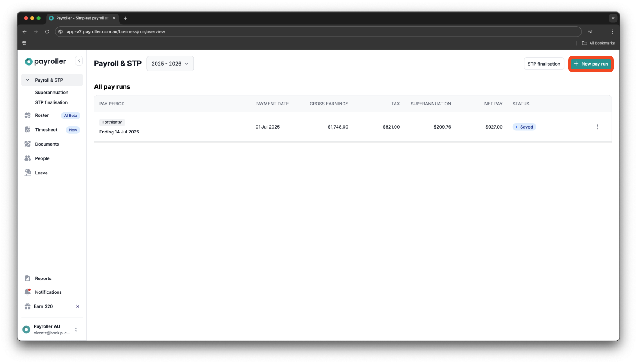
Task: Click the New pay run button
Action: [x=591, y=64]
